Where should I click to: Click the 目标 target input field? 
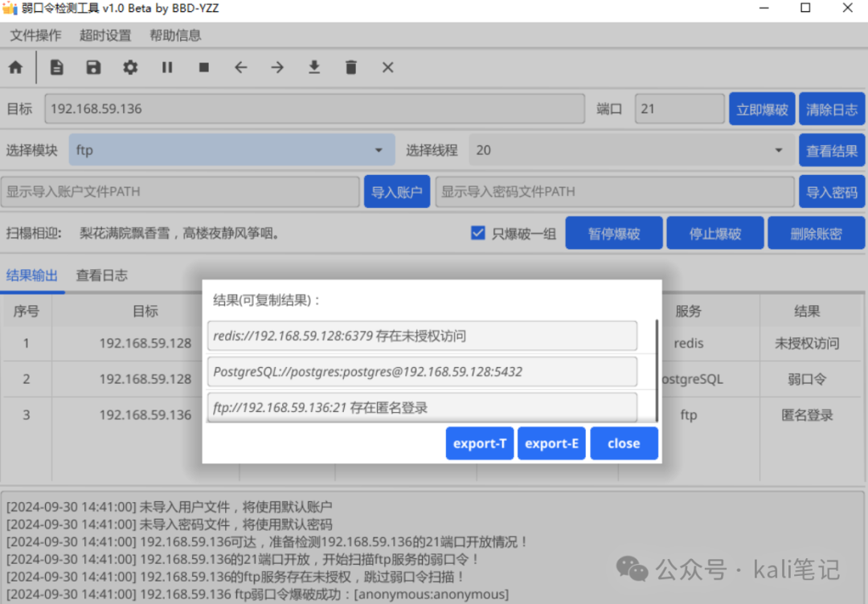tap(313, 108)
